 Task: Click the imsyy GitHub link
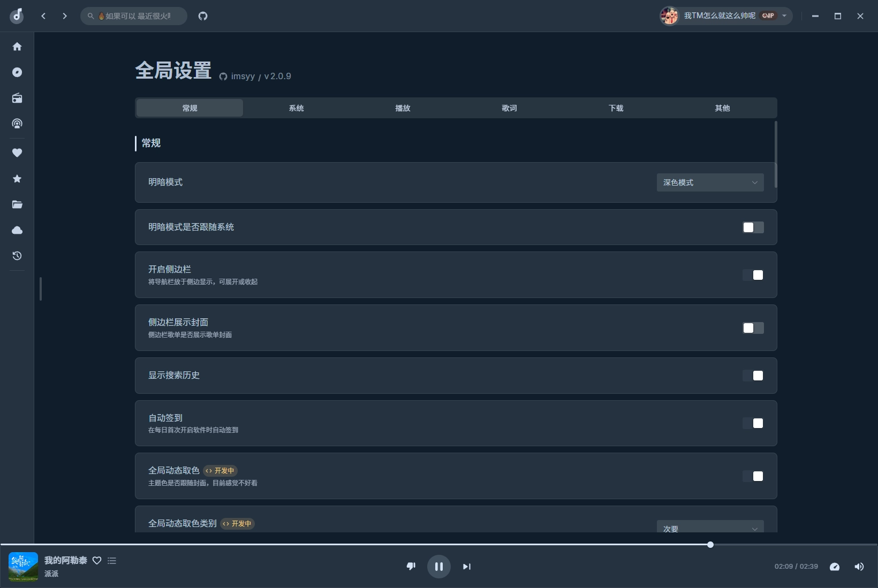[243, 77]
